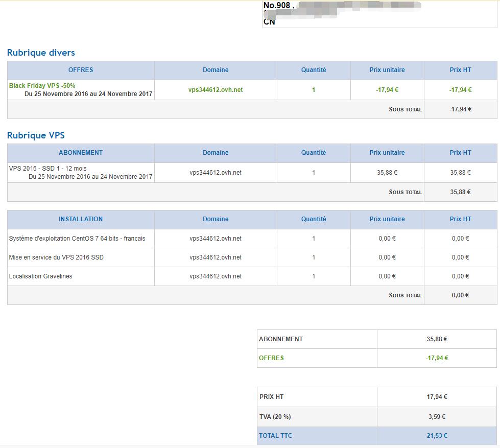Viewport: 500px width, 448px height.
Task: Select the Mise en service du VPS 2016 SSD row
Action: tap(56, 257)
